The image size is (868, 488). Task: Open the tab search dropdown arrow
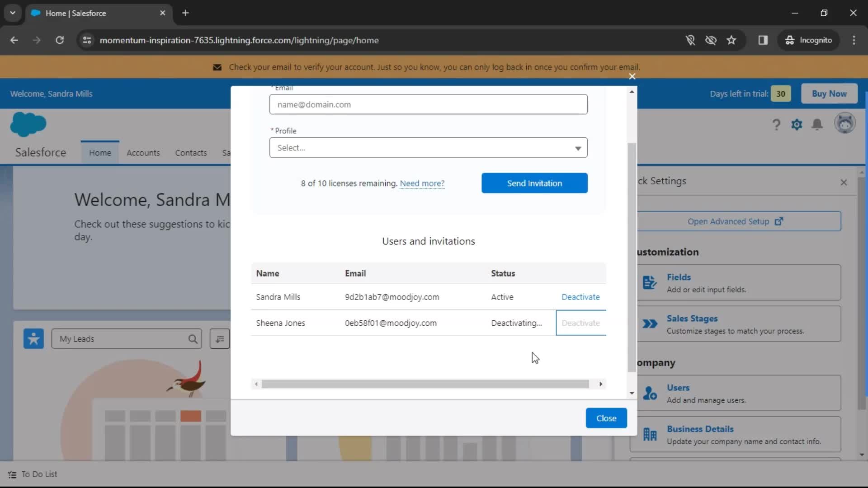pyautogui.click(x=13, y=13)
